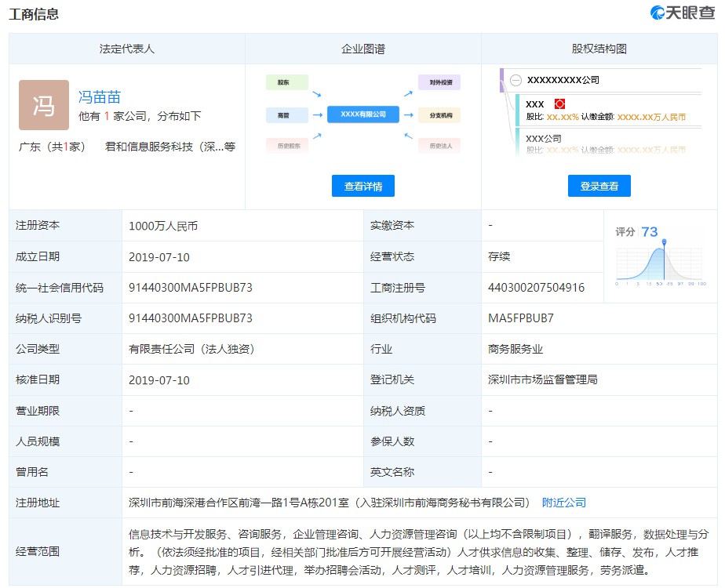
Task: Click the 参保人数 label cell
Action: [423, 441]
